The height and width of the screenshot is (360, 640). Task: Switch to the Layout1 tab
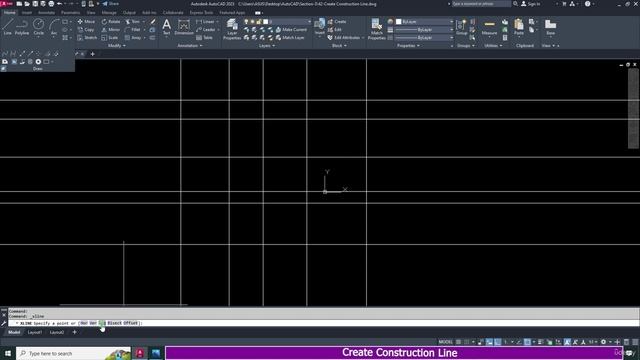point(35,332)
